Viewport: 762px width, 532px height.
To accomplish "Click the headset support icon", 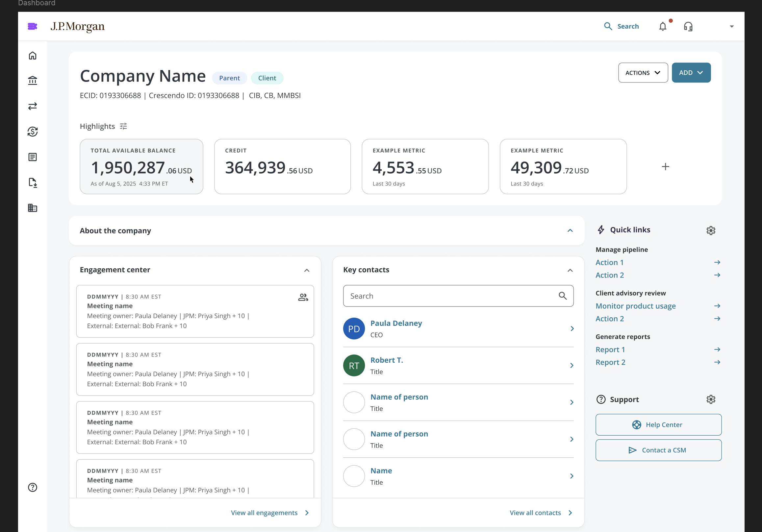I will [688, 26].
